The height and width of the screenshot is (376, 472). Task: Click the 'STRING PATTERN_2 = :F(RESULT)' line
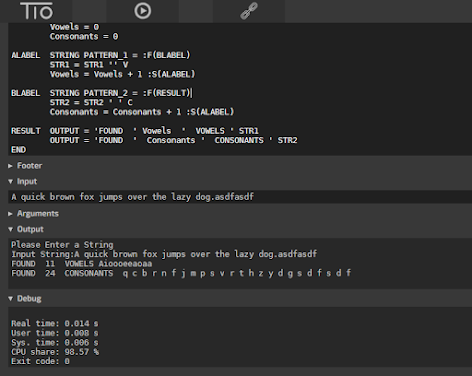(x=120, y=93)
